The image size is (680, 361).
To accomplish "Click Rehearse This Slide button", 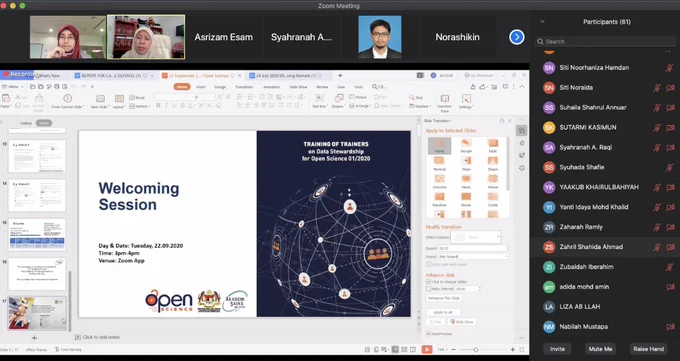I will point(444,298).
